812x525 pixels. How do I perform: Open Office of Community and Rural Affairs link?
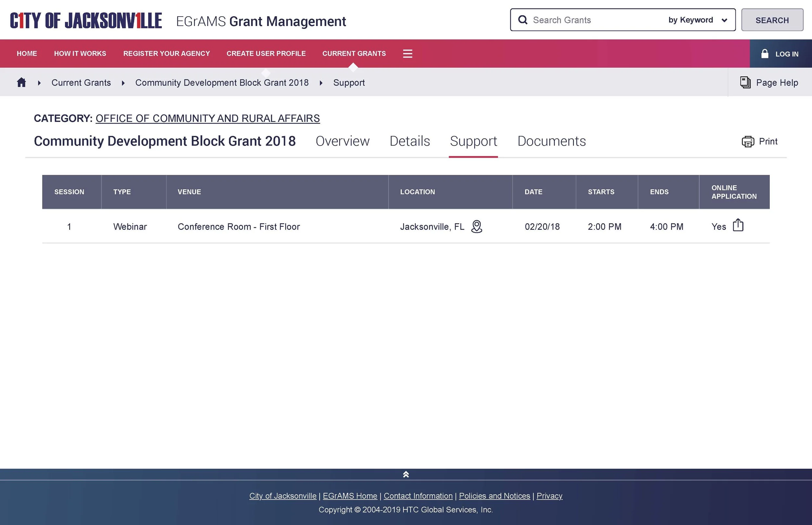(208, 118)
